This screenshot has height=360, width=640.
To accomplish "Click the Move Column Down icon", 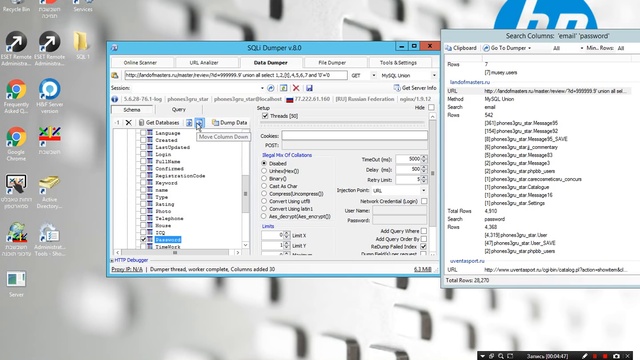I will pos(199,122).
